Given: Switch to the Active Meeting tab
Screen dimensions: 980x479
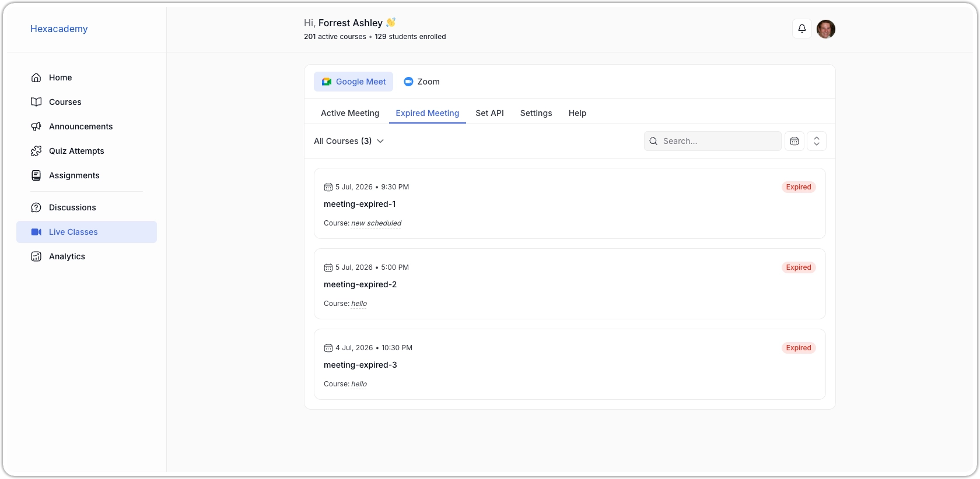Looking at the screenshot, I should tap(350, 113).
